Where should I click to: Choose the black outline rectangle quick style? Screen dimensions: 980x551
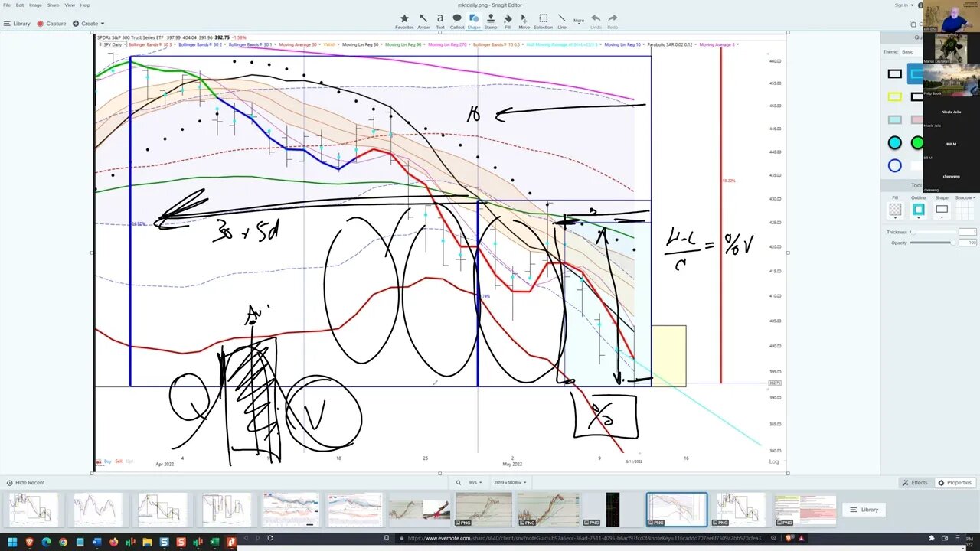tap(894, 74)
